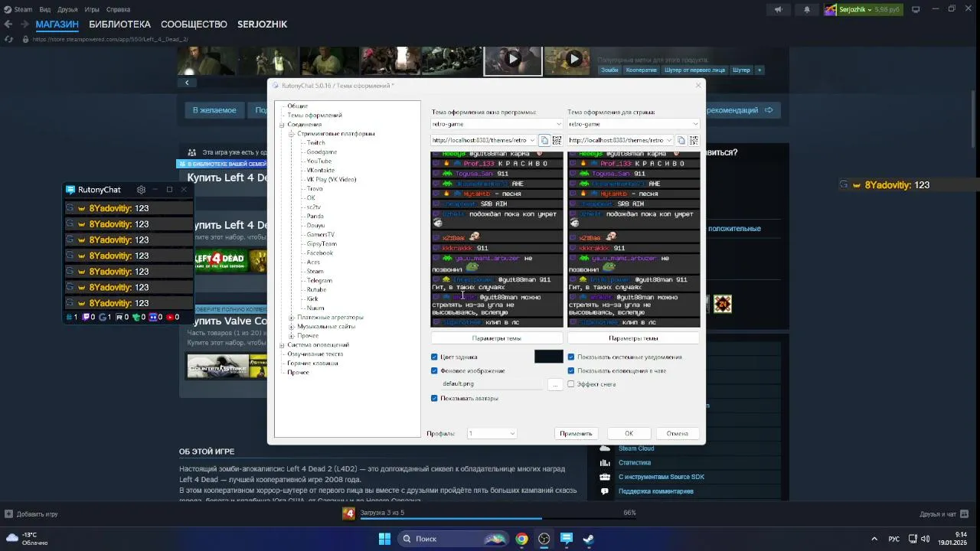Open Steam notifications bell
This screenshot has width=980, height=551.
[807, 10]
